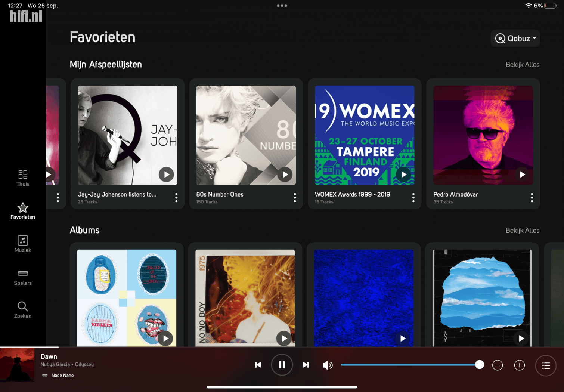Open now playing artwork for Dawn
The image size is (564, 392).
[x=17, y=365]
